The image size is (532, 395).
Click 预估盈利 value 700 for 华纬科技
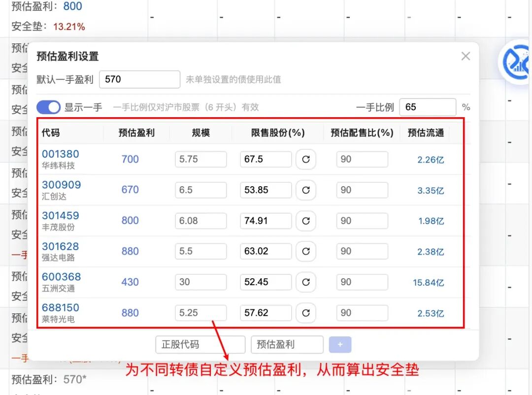[x=130, y=159]
